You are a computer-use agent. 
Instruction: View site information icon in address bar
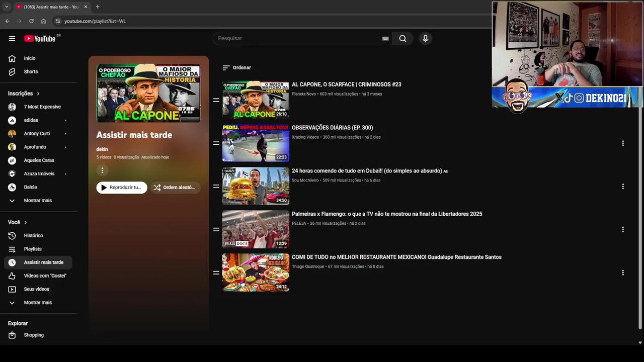[x=57, y=21]
